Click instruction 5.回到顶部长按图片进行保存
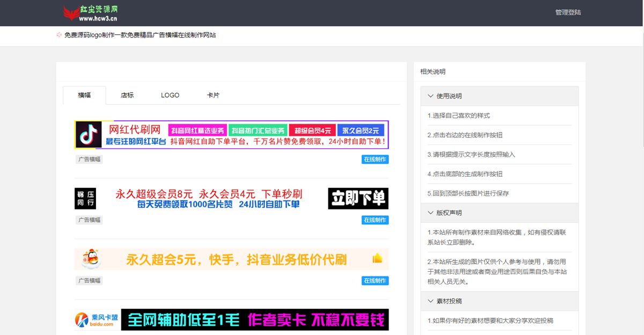This screenshot has height=335, width=644. click(468, 193)
